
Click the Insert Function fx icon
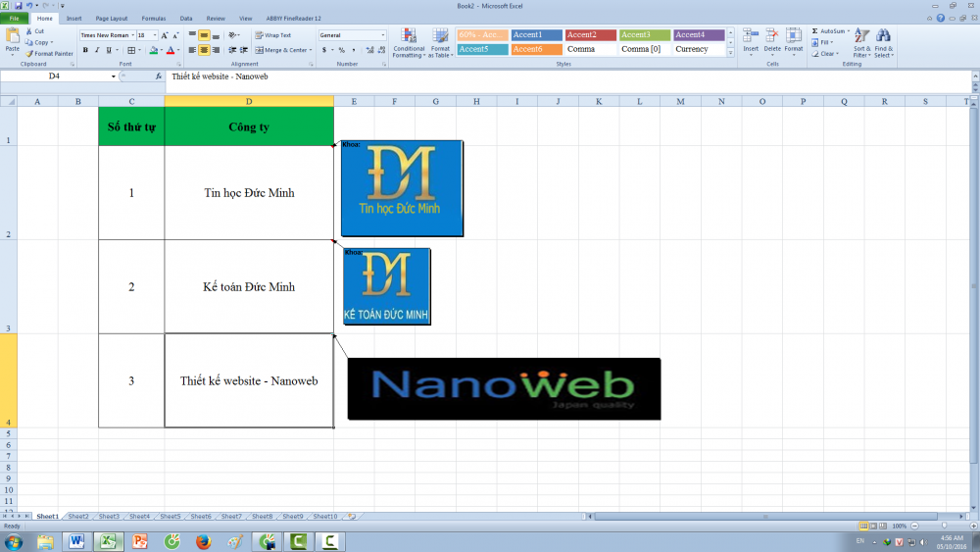point(158,76)
